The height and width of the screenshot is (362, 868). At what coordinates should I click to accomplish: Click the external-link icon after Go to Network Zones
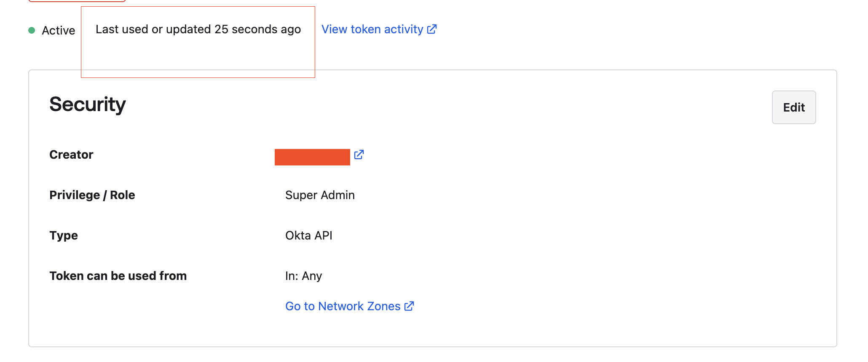point(409,306)
